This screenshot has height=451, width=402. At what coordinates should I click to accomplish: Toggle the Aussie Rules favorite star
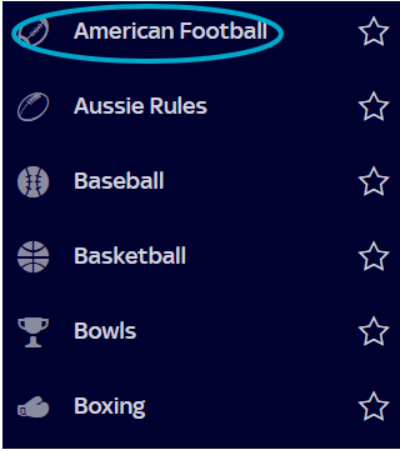click(374, 106)
